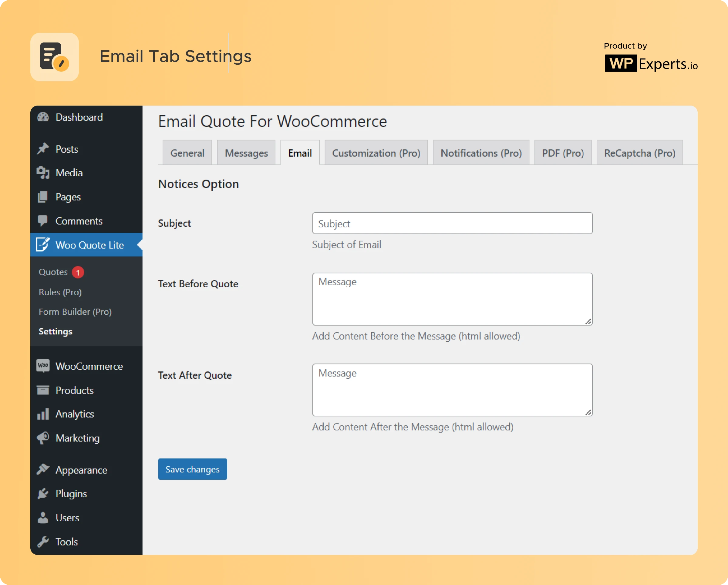Click 'Add Content Before the Message' description
The width and height of the screenshot is (728, 585).
click(416, 336)
